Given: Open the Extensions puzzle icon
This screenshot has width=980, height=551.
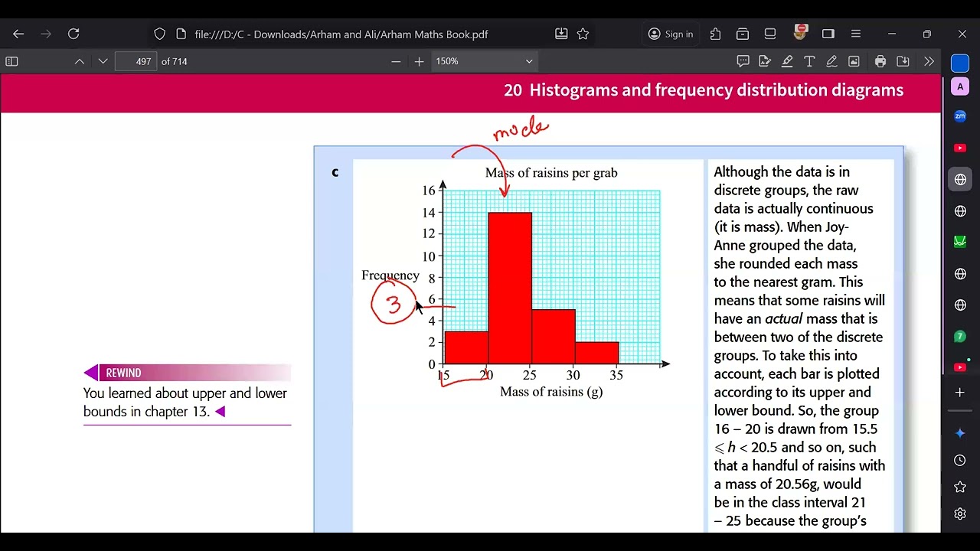Looking at the screenshot, I should pos(715,34).
